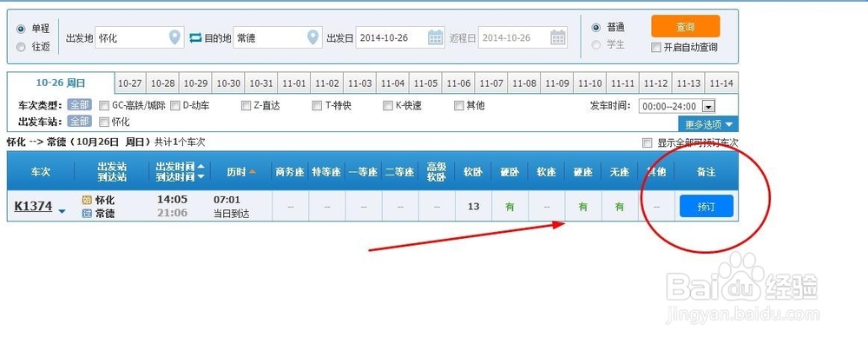Check the K-快速 train type

coord(387,105)
